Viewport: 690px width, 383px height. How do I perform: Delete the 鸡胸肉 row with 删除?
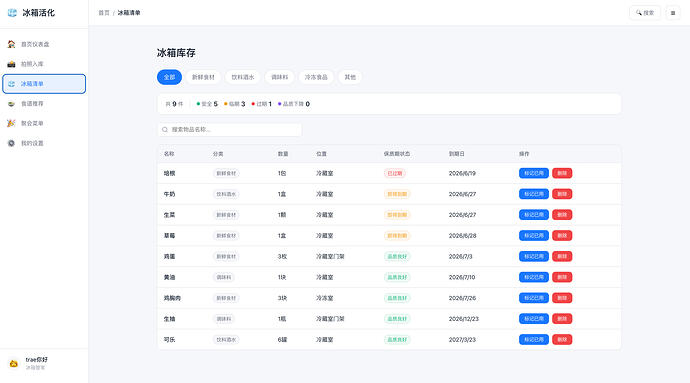[x=562, y=298]
